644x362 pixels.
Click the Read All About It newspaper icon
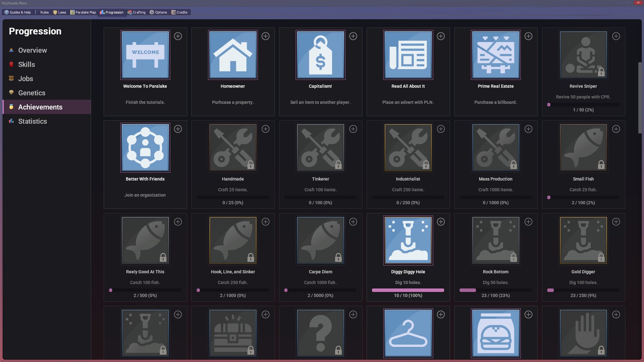pyautogui.click(x=408, y=55)
